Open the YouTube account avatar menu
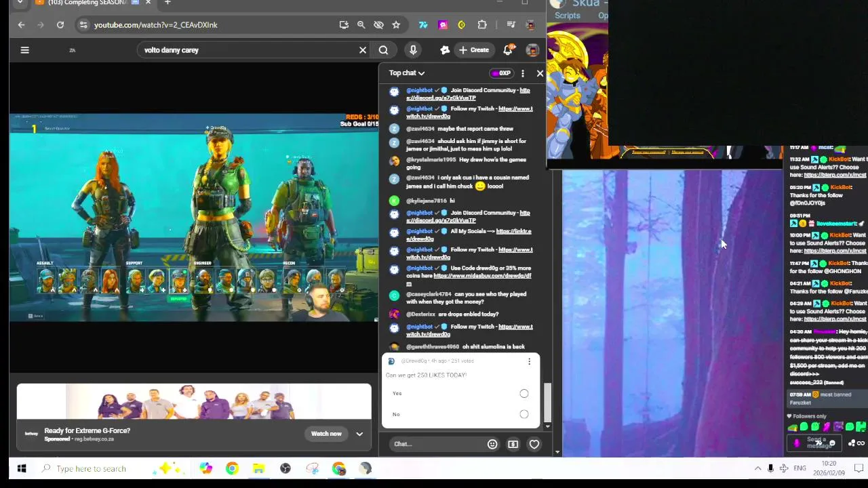The image size is (868, 488). pos(532,49)
